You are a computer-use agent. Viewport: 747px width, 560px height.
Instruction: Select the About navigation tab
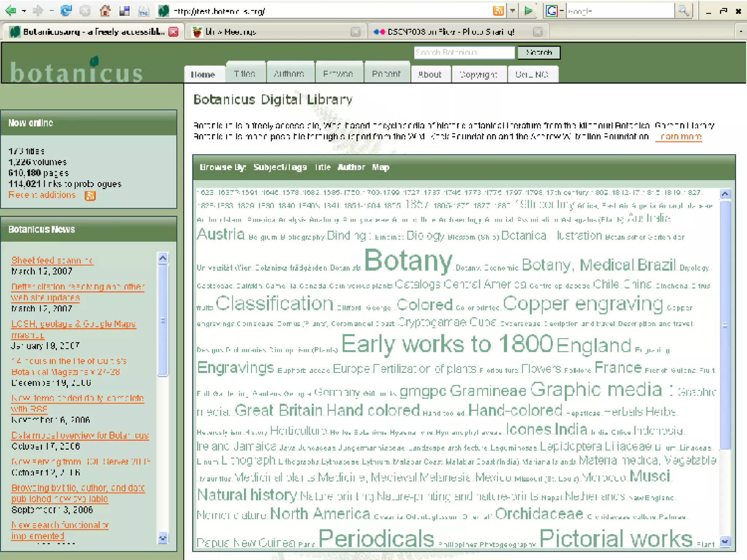coord(431,74)
